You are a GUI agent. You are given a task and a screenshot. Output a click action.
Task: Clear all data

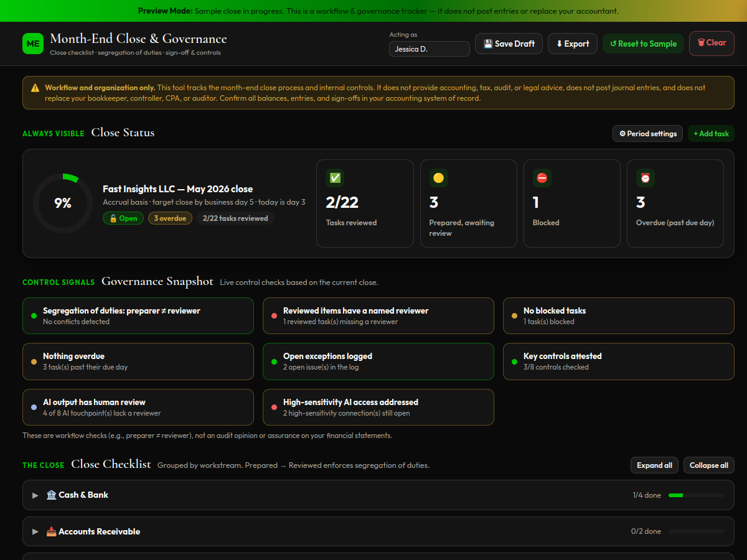click(712, 43)
